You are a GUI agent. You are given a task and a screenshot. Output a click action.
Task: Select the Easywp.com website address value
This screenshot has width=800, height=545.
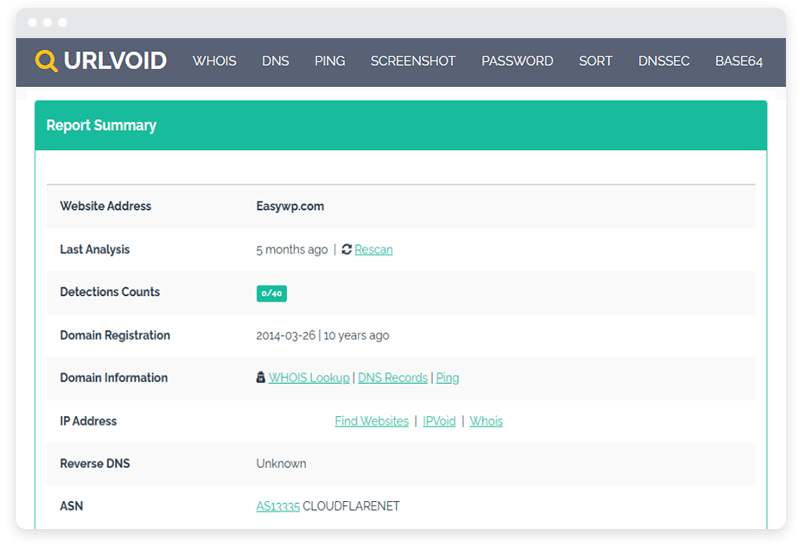coord(290,206)
